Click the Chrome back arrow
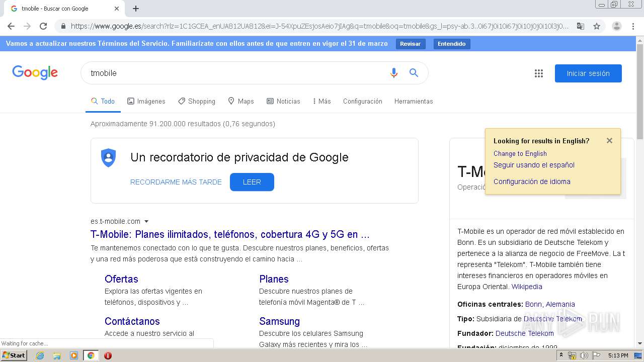The width and height of the screenshot is (644, 362). pos(11,26)
